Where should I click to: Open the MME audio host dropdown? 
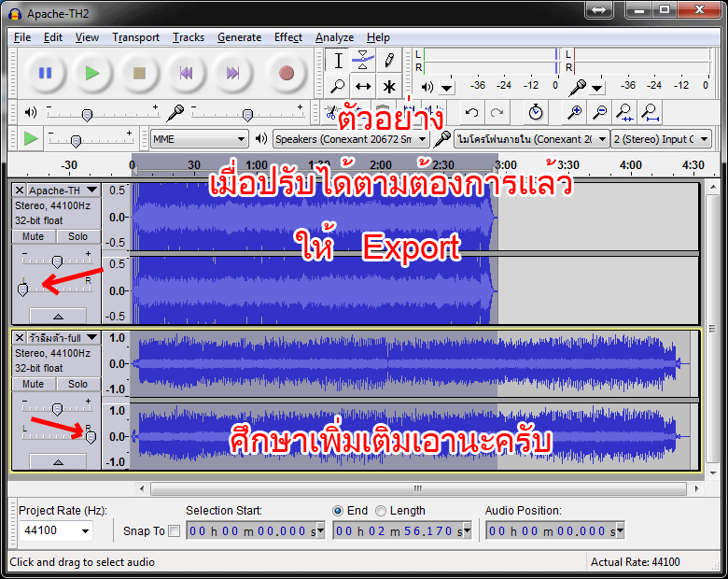click(199, 139)
